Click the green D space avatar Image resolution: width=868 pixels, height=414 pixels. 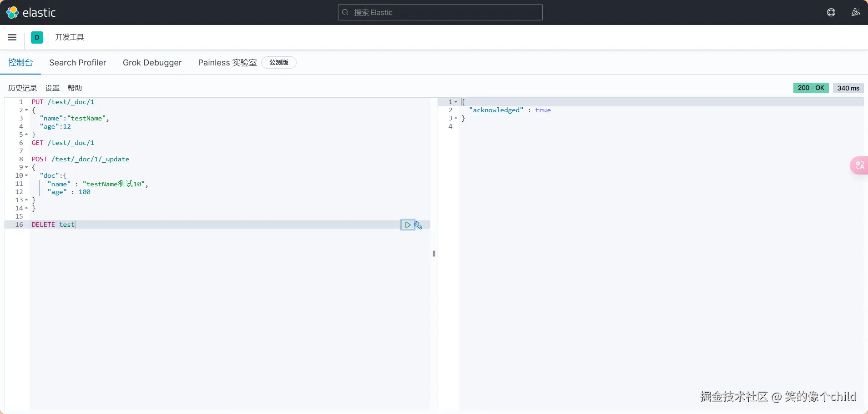tap(37, 37)
